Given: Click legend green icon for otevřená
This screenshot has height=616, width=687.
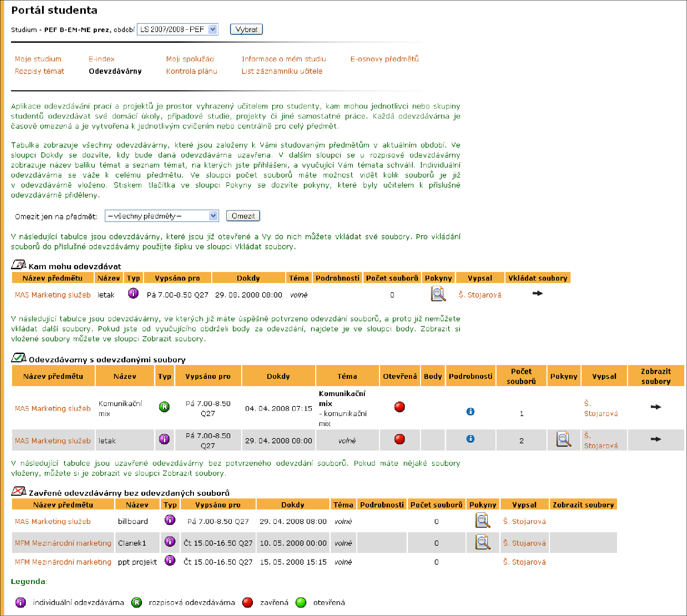Looking at the screenshot, I should pyautogui.click(x=301, y=603).
